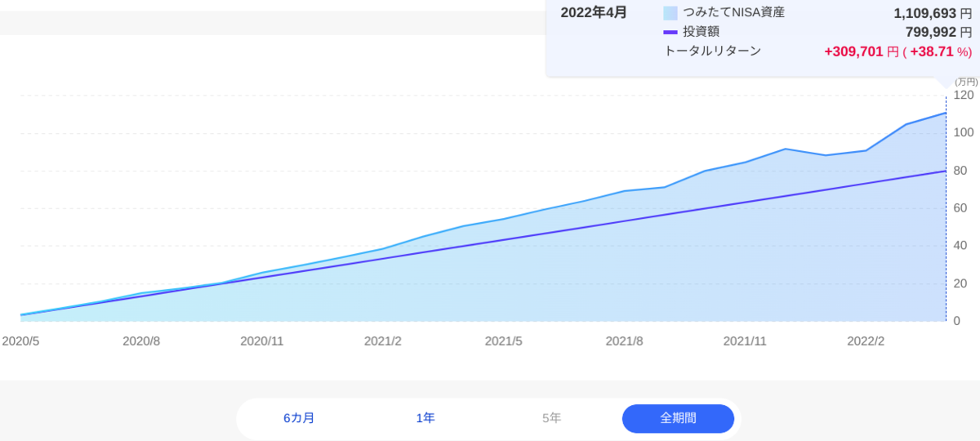Click the 120 y-axis value
Image resolution: width=980 pixels, height=441 pixels.
pyautogui.click(x=962, y=95)
